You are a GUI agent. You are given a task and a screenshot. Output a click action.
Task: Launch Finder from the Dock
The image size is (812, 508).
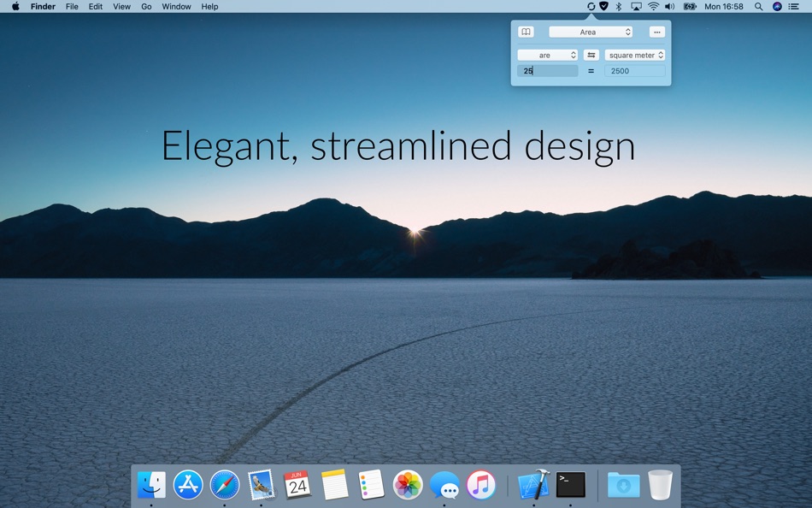coord(151,485)
